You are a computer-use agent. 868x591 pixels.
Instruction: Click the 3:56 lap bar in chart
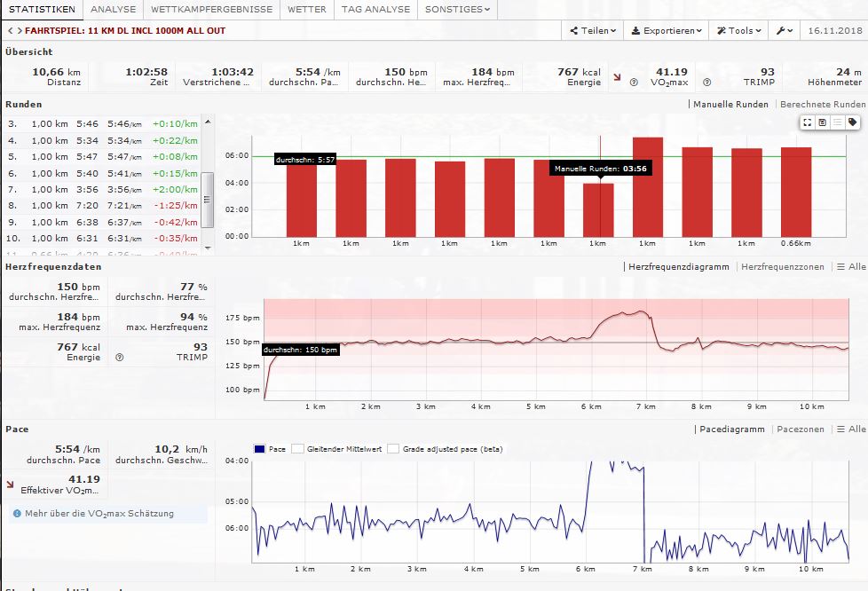[x=598, y=209]
